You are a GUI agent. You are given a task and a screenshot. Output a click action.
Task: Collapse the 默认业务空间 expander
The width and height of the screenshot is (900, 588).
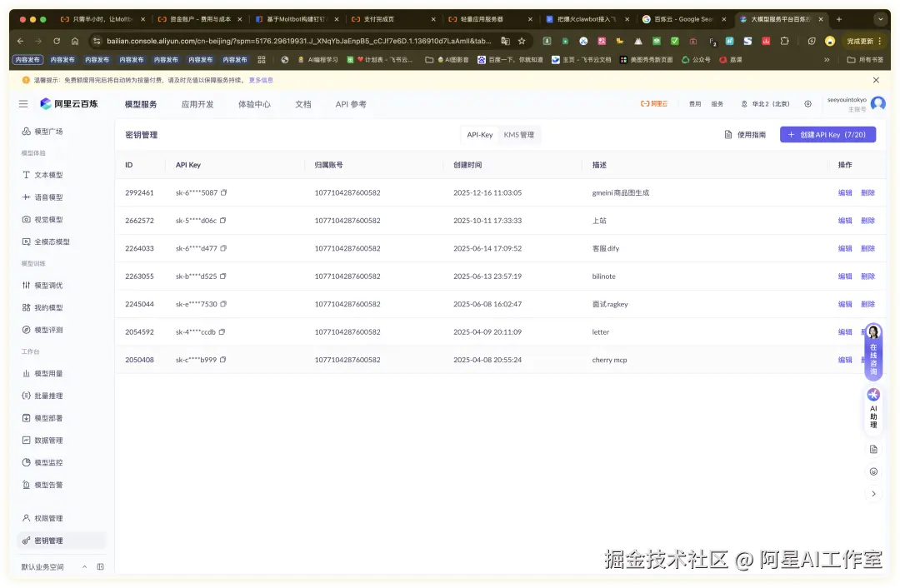pyautogui.click(x=84, y=566)
